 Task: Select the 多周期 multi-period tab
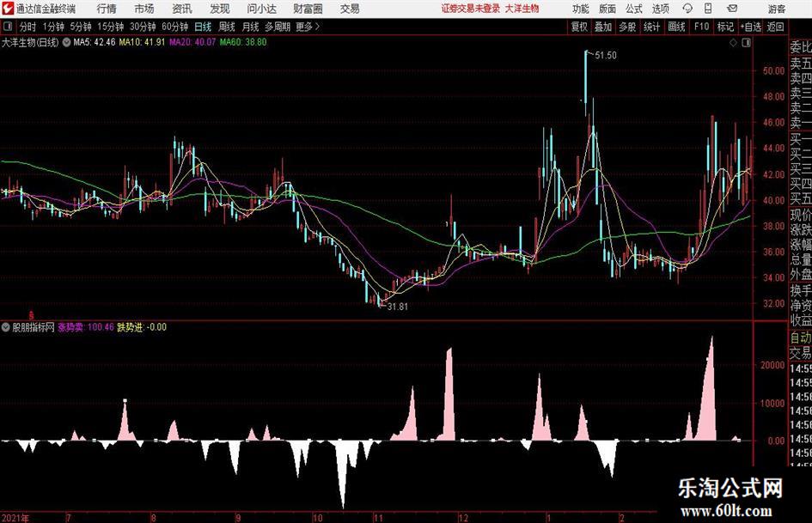tap(278, 27)
